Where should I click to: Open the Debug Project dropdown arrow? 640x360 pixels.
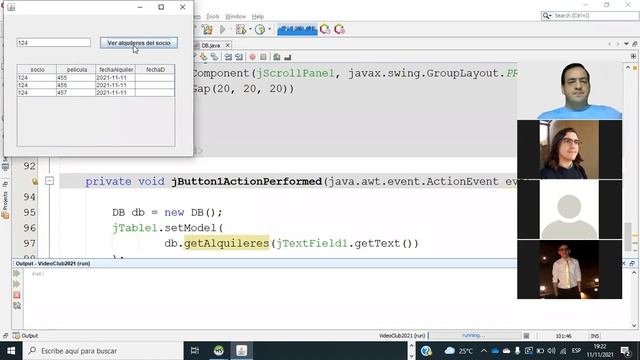coord(250,29)
